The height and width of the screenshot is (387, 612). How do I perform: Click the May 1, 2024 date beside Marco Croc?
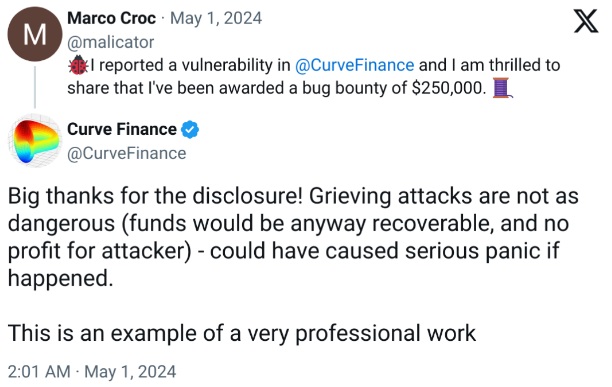pyautogui.click(x=216, y=18)
